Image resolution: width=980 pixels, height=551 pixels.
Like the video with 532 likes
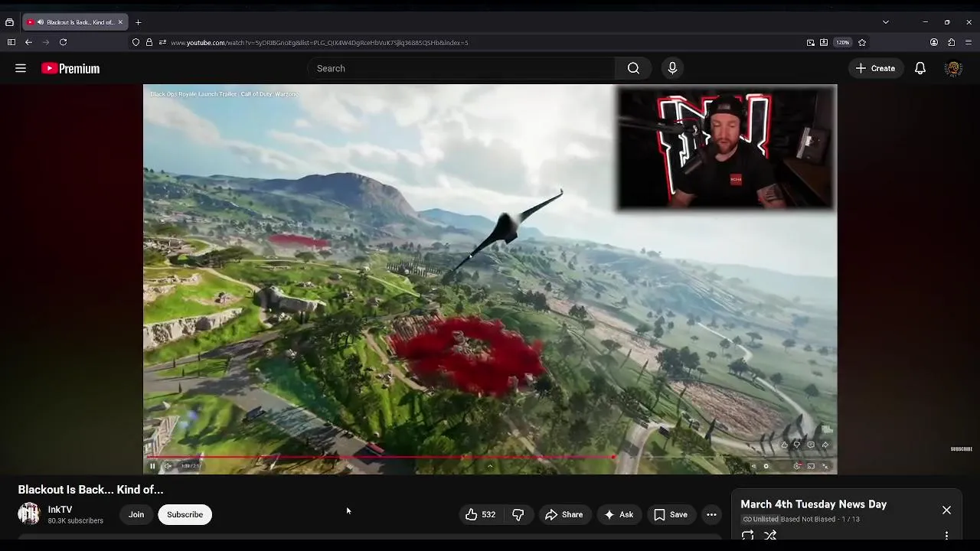480,515
